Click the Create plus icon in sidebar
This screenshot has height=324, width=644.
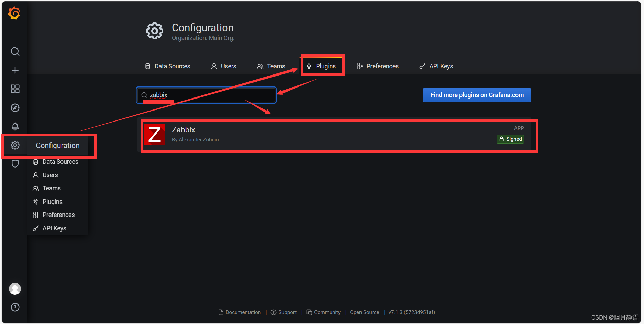pyautogui.click(x=15, y=70)
